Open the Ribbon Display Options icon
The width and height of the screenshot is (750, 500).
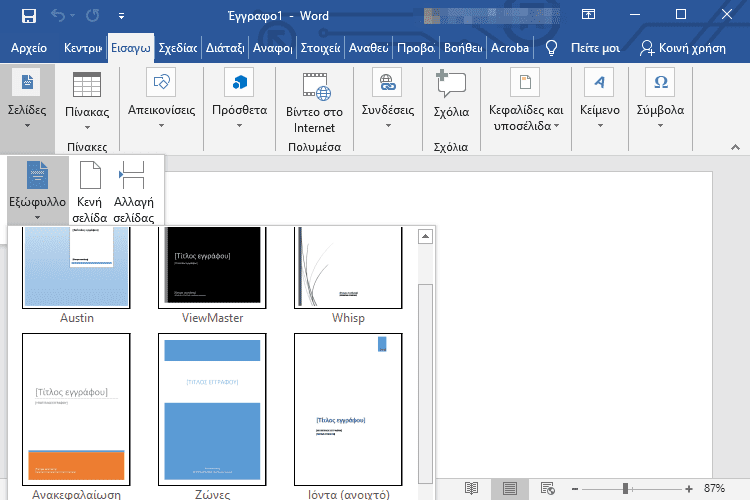588,14
